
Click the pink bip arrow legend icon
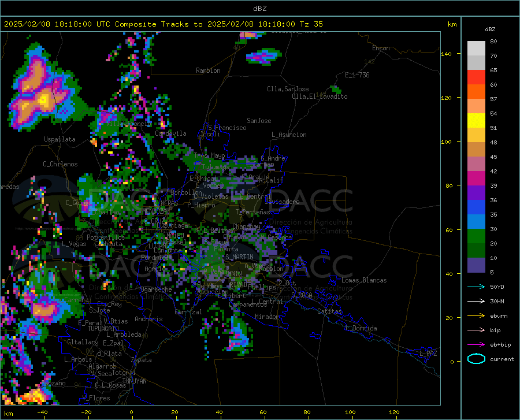476,330
